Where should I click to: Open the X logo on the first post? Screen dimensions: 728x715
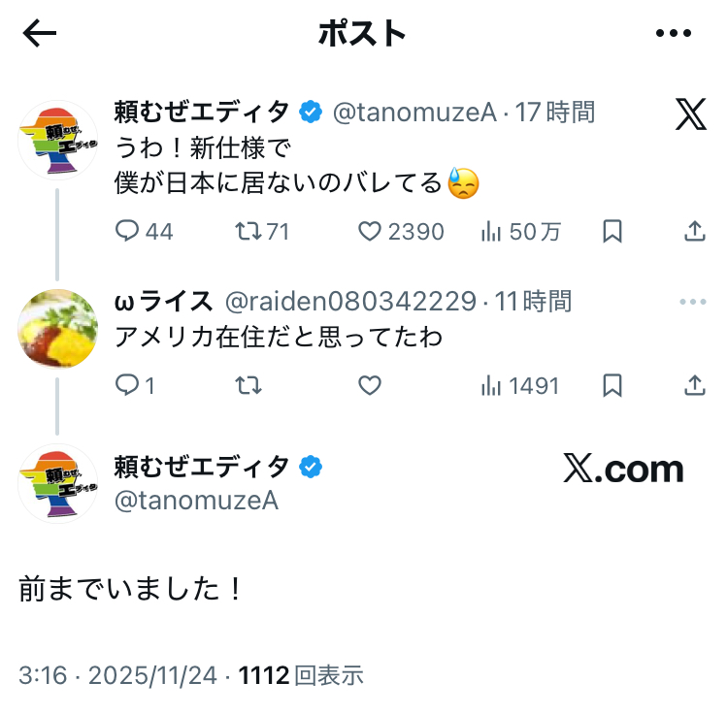(690, 115)
